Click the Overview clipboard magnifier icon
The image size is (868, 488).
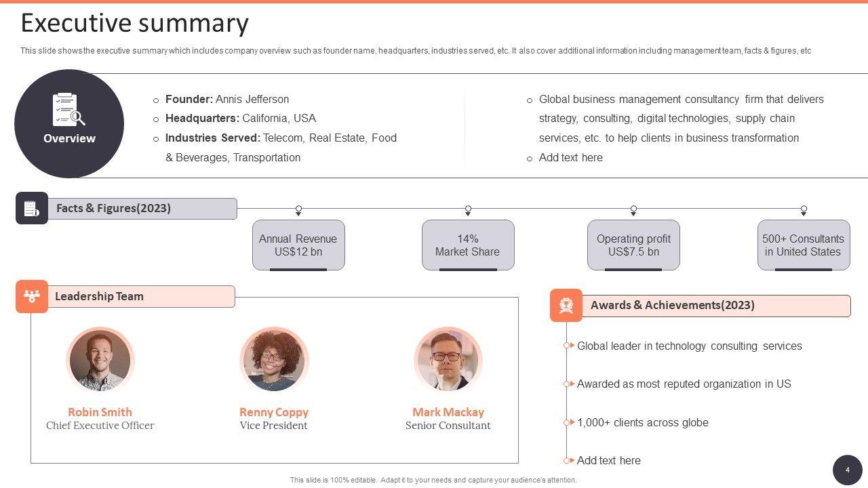[68, 110]
